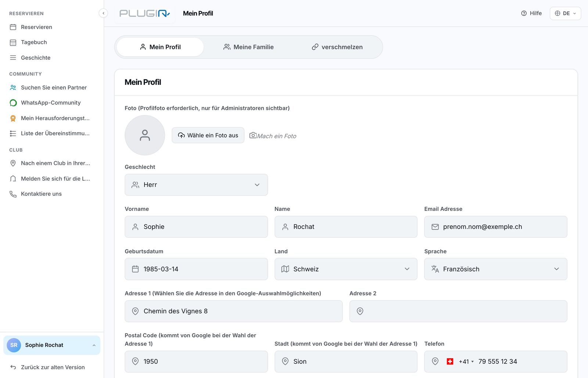Click the Adresse 2 input field

tap(458, 311)
